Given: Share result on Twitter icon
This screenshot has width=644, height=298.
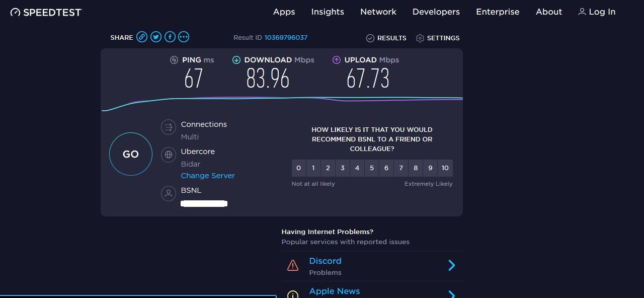Looking at the screenshot, I should click(x=156, y=37).
